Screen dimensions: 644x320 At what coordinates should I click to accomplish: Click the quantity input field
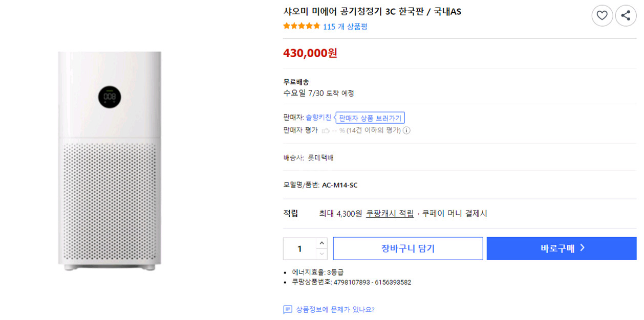[x=300, y=248]
